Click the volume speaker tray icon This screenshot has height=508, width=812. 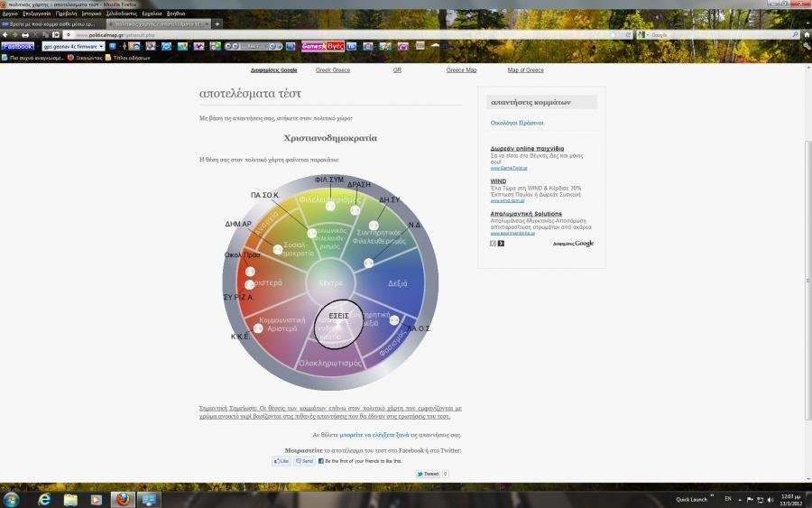[770, 500]
